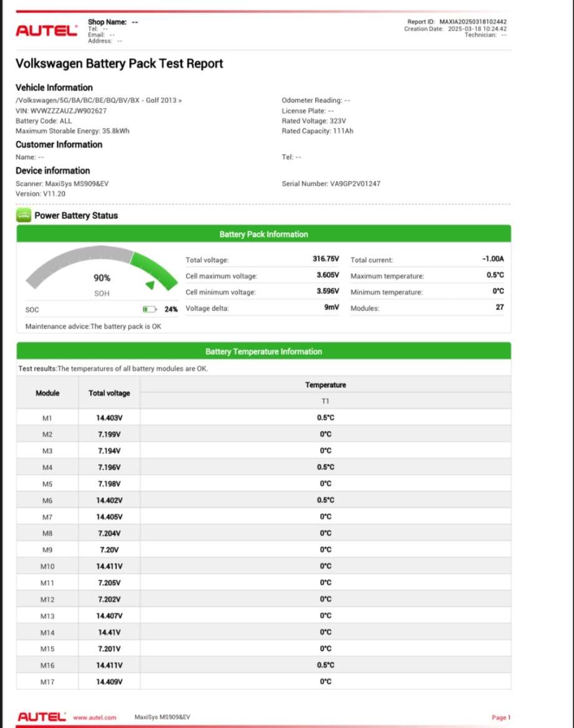Open the www.autel.com footer link
574x728 pixels.
[x=95, y=717]
